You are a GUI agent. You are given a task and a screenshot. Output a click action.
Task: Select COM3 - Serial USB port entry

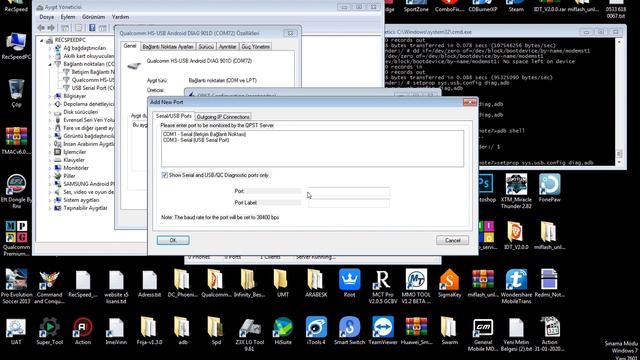pos(196,140)
